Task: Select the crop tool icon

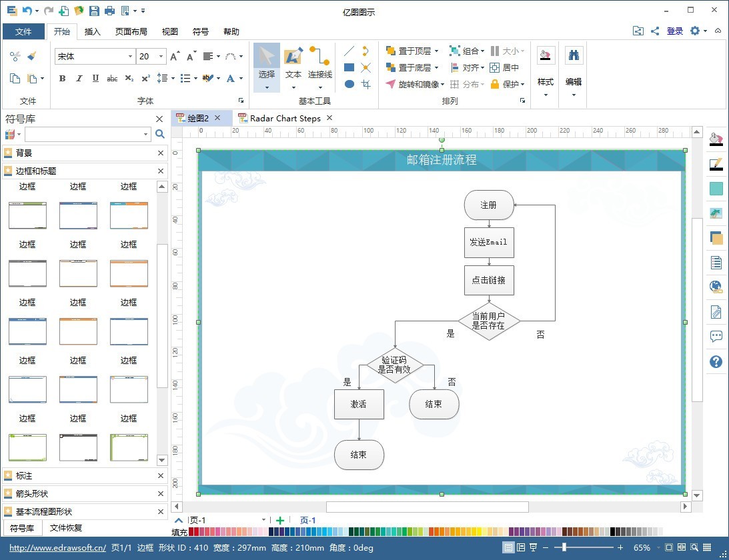Action: (x=366, y=84)
